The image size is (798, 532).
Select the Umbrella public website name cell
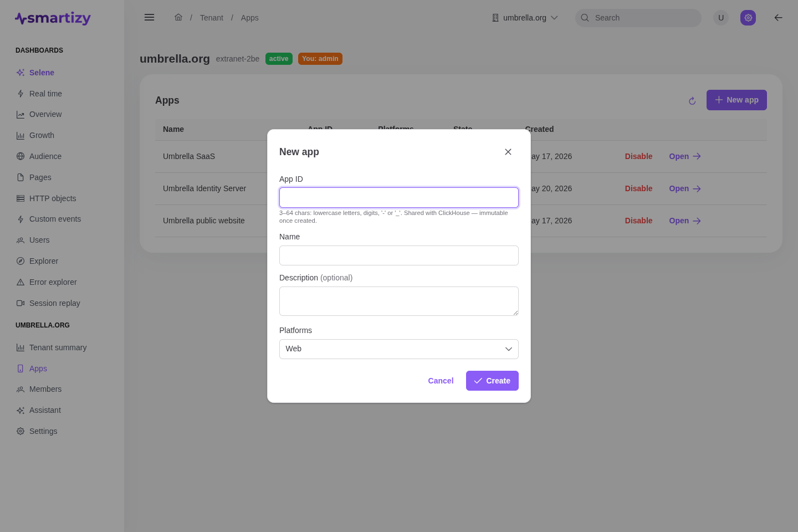pyautogui.click(x=204, y=221)
